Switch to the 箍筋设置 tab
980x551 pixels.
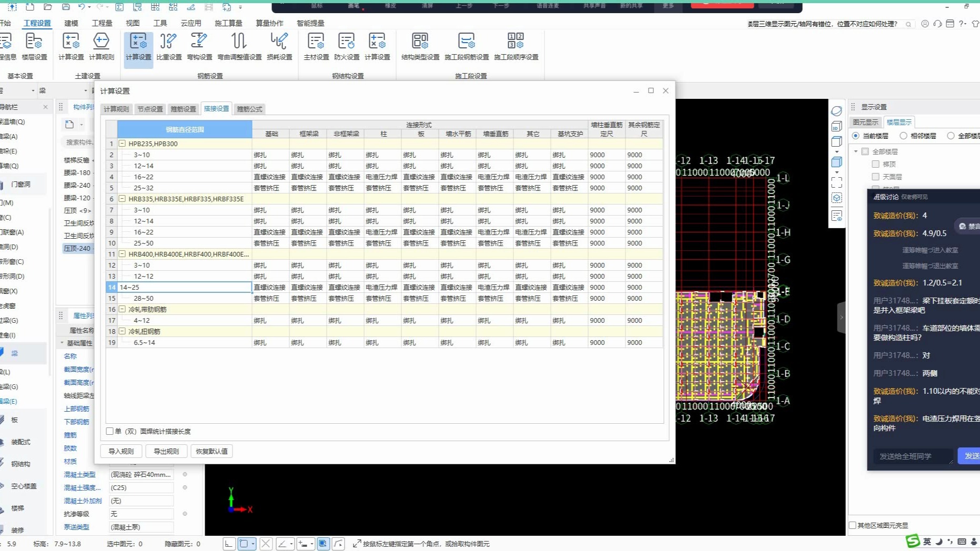(183, 109)
